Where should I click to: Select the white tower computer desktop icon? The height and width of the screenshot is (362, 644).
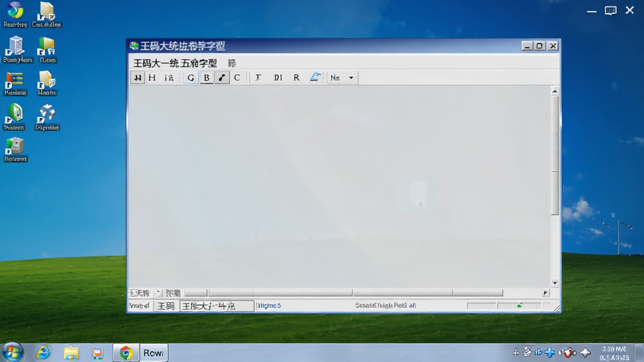click(17, 50)
